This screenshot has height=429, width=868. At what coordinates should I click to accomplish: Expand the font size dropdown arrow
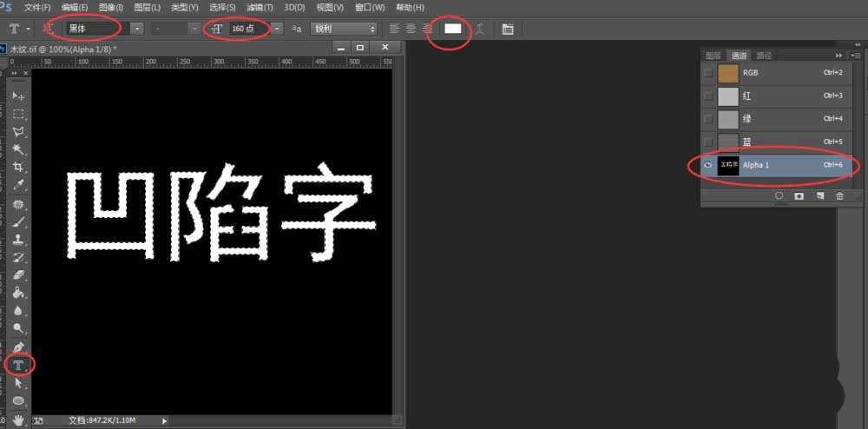[x=277, y=29]
